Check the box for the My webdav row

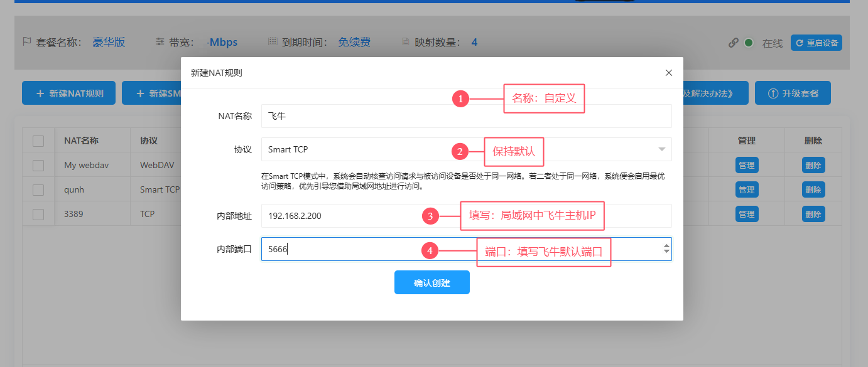pos(38,166)
